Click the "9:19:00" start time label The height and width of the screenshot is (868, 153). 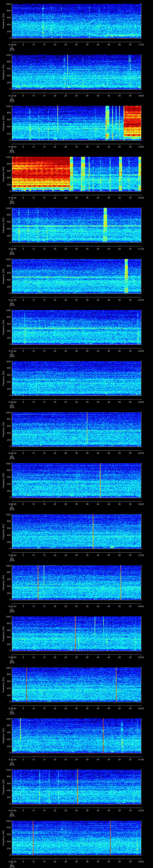coord(12,197)
